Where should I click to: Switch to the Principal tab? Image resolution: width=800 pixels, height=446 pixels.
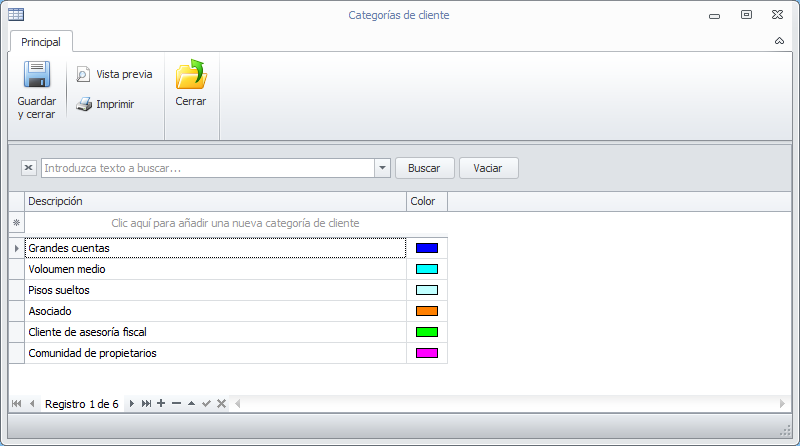[x=41, y=42]
